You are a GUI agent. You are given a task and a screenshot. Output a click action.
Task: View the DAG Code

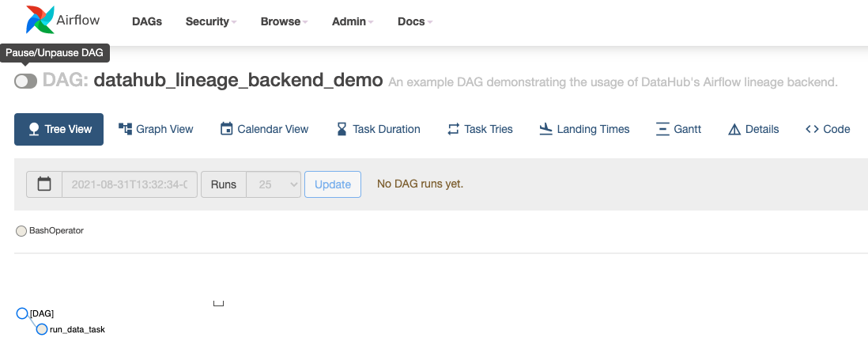pyautogui.click(x=828, y=129)
